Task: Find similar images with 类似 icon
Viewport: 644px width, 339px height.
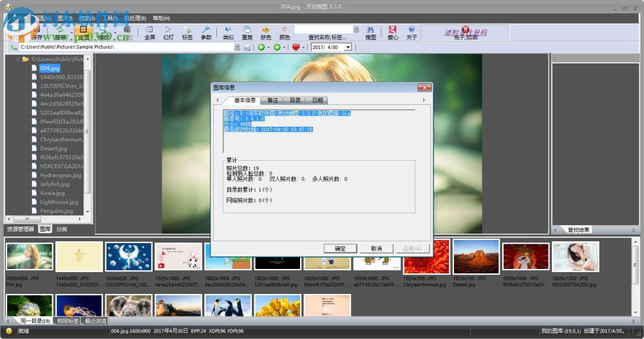Action: [229, 32]
